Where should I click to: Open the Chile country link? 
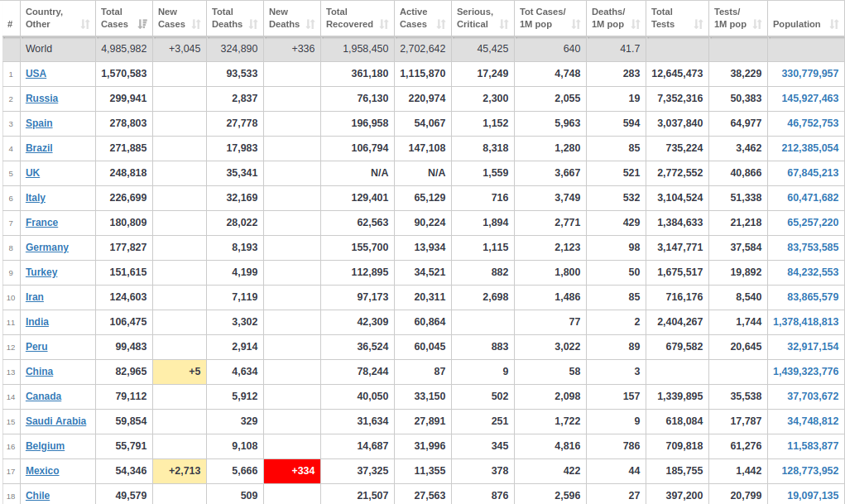click(38, 496)
